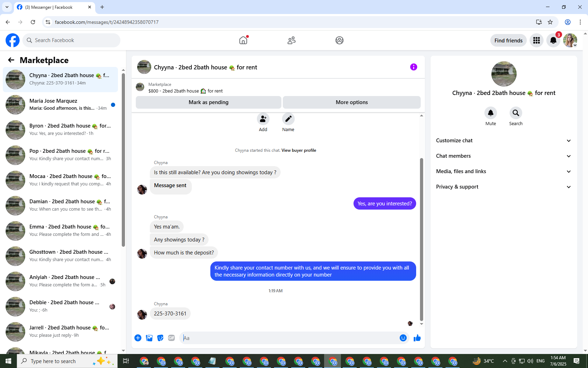Screen dimensions: 588x368
Task: Go back using the Marketplace arrow
Action: tap(11, 60)
